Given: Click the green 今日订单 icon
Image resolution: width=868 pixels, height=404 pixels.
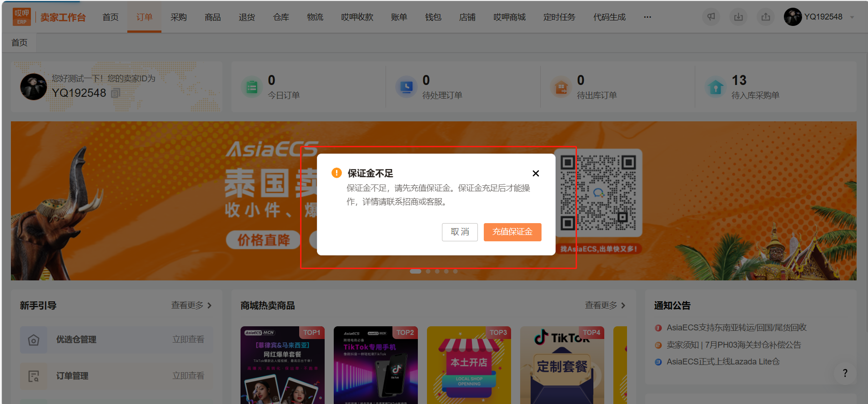Looking at the screenshot, I should 251,87.
